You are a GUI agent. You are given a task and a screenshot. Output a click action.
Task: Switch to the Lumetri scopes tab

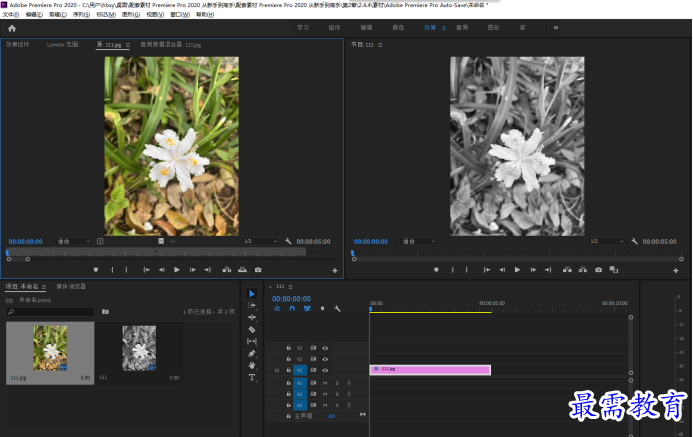pyautogui.click(x=62, y=45)
